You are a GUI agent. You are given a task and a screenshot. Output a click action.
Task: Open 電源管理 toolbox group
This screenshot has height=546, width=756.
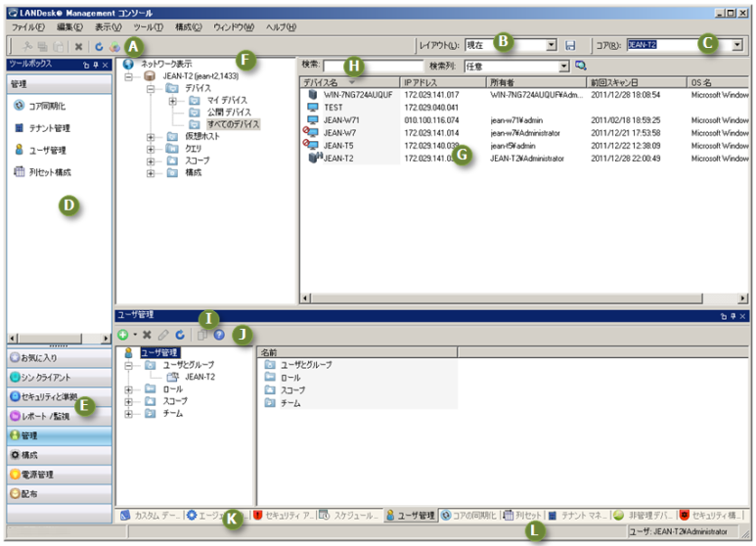[x=60, y=475]
